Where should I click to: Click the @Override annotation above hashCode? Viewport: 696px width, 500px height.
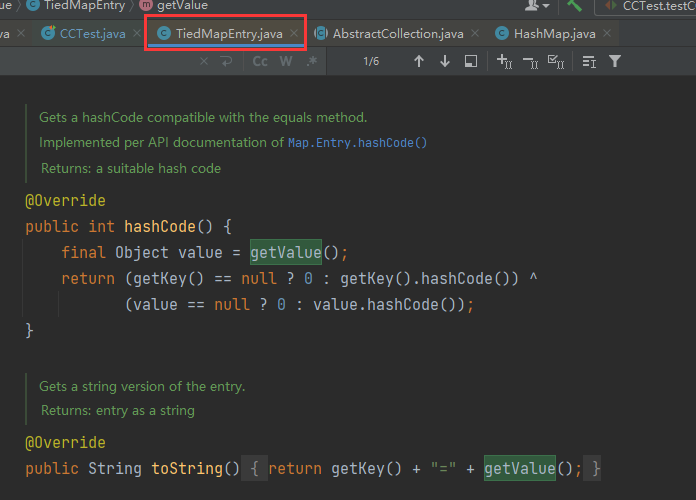(x=65, y=201)
